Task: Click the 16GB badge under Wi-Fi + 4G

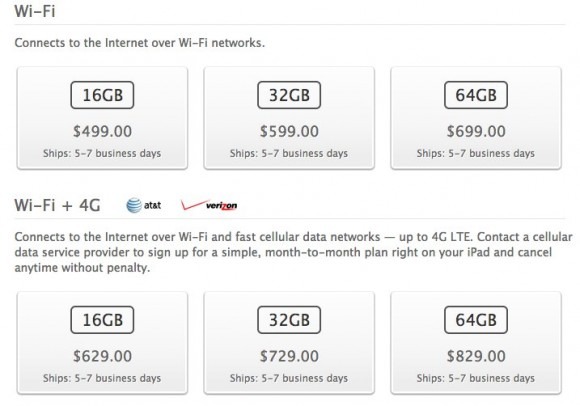Action: 102,320
